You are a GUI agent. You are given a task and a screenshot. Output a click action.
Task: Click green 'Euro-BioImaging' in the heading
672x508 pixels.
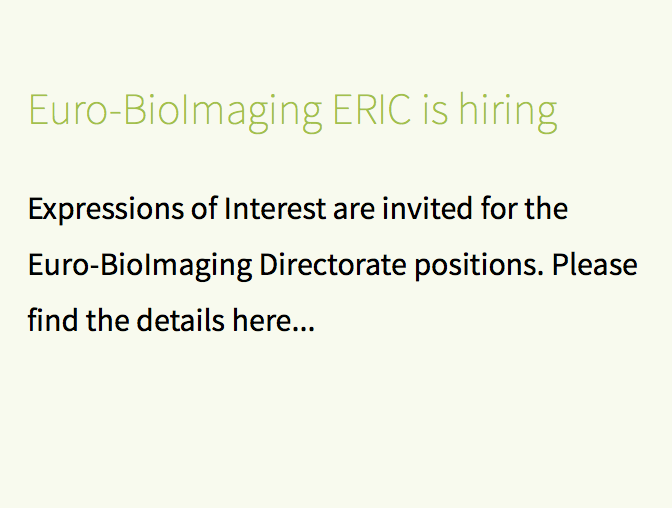point(175,112)
